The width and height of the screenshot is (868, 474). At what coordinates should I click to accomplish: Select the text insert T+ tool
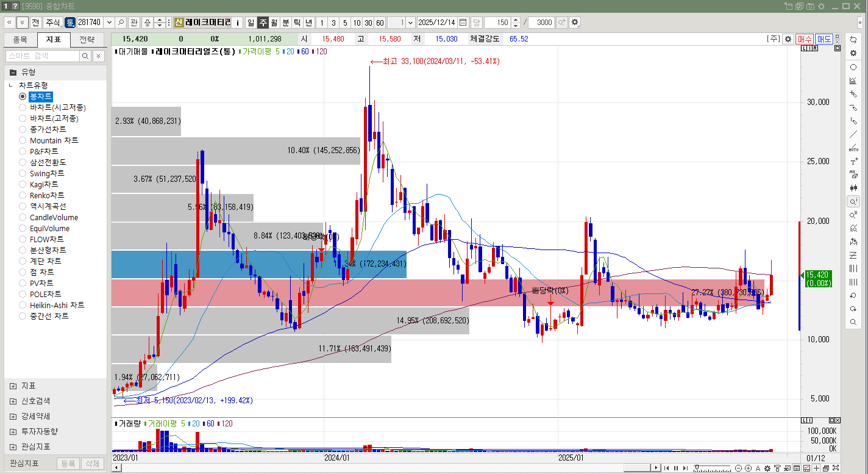[853, 162]
